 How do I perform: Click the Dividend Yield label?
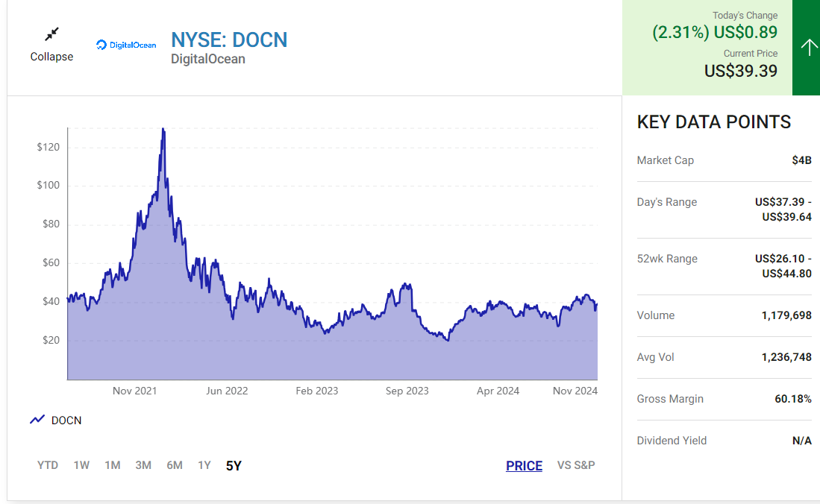click(672, 441)
